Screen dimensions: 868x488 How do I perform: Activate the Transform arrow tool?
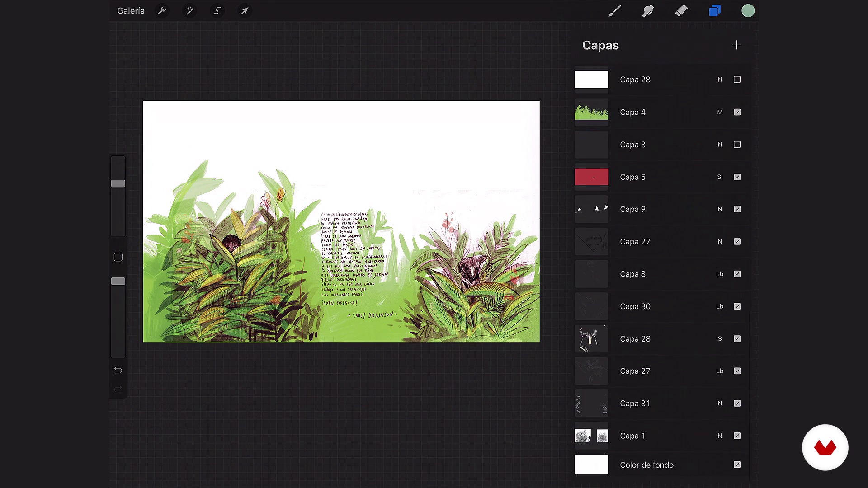pos(245,11)
